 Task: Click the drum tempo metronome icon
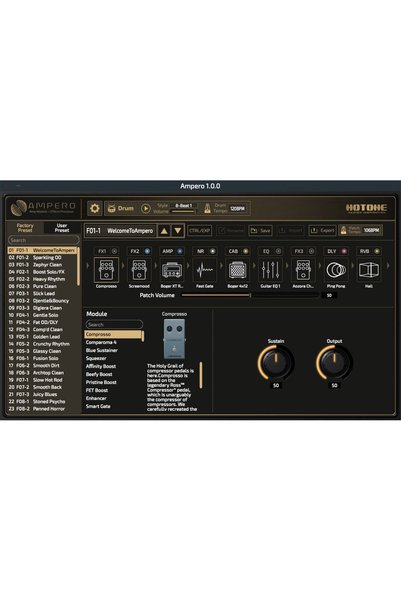[207, 208]
